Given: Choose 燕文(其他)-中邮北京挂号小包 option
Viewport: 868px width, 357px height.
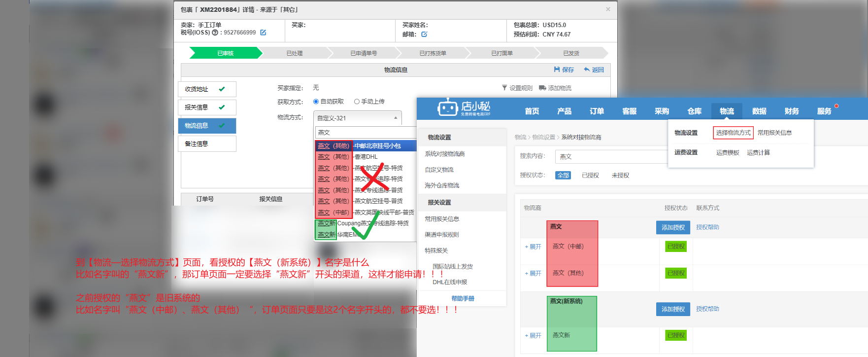Looking at the screenshot, I should 366,146.
